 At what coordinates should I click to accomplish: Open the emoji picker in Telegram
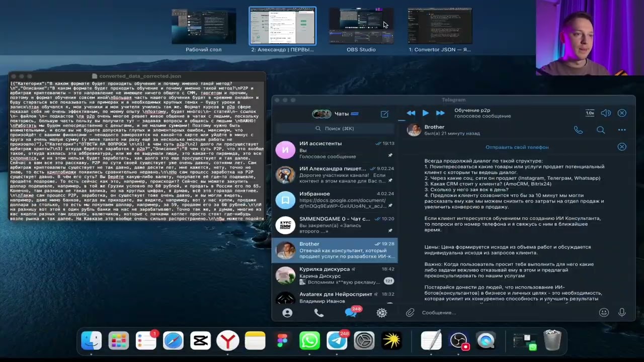tap(604, 313)
